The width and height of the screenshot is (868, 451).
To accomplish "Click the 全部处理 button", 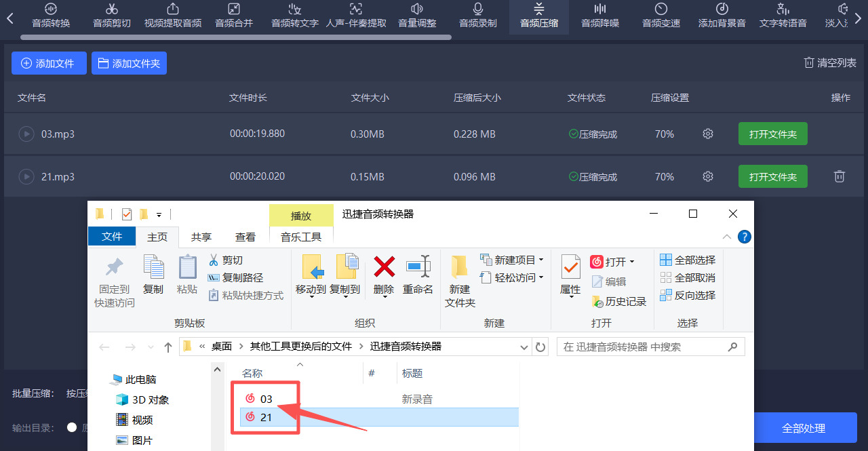I will [804, 428].
